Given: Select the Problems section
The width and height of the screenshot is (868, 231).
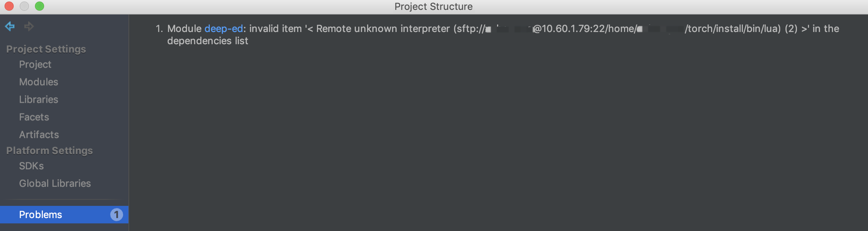Looking at the screenshot, I should [x=40, y=215].
